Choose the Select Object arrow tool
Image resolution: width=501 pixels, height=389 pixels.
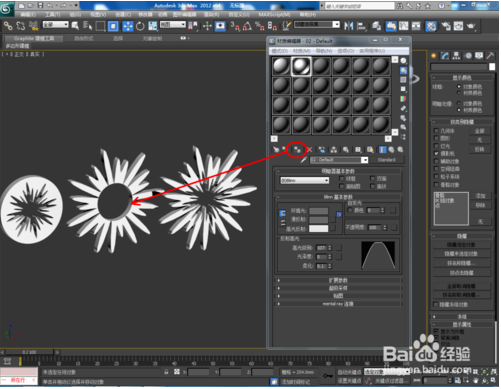pyautogui.click(x=75, y=26)
